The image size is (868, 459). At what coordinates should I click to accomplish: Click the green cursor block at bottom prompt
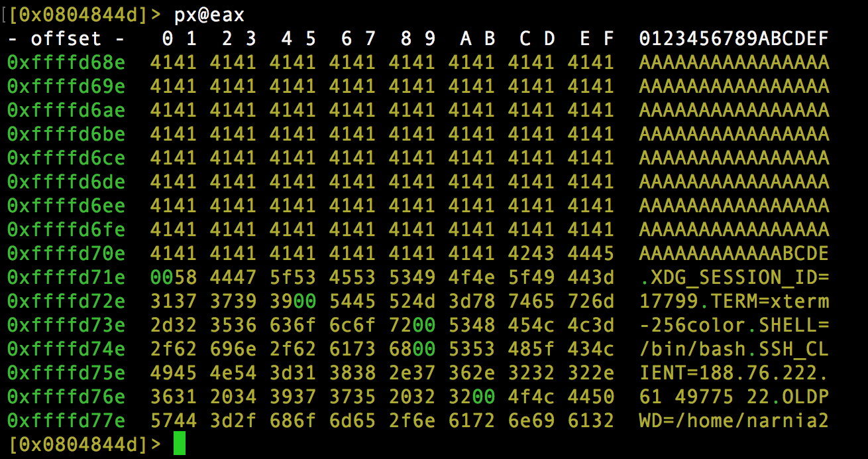(180, 444)
